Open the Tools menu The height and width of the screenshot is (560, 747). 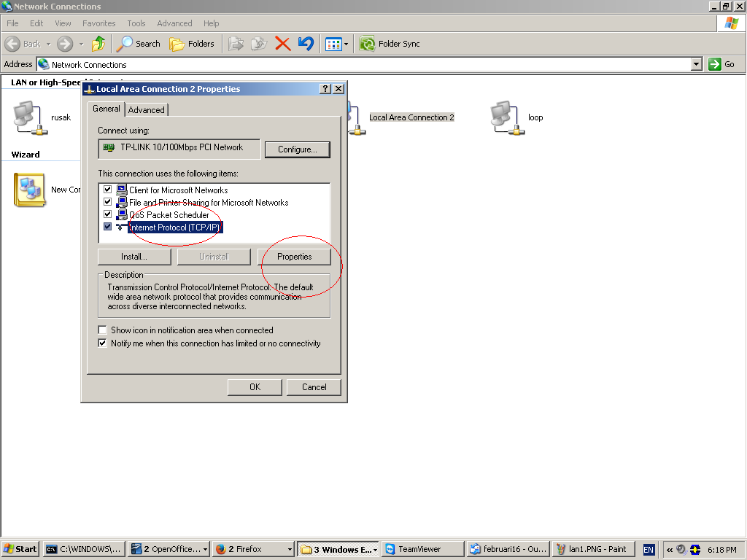[136, 23]
